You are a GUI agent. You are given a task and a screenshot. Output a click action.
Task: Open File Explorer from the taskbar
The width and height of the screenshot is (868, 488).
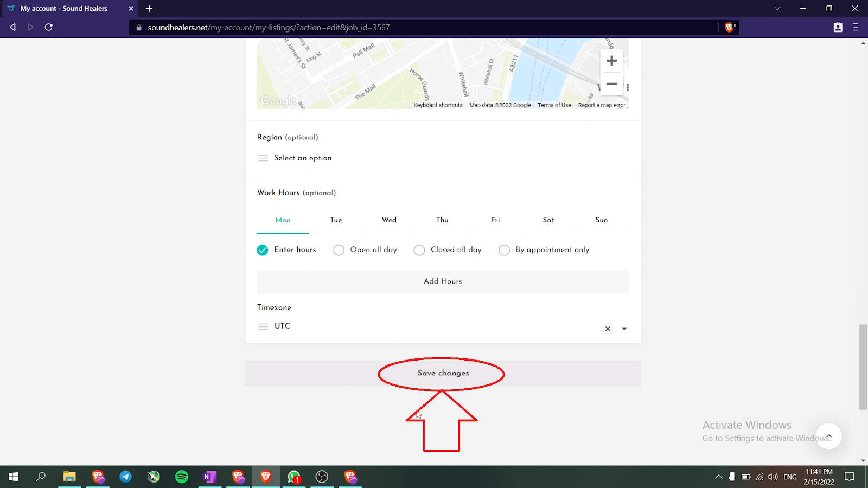coord(69,477)
